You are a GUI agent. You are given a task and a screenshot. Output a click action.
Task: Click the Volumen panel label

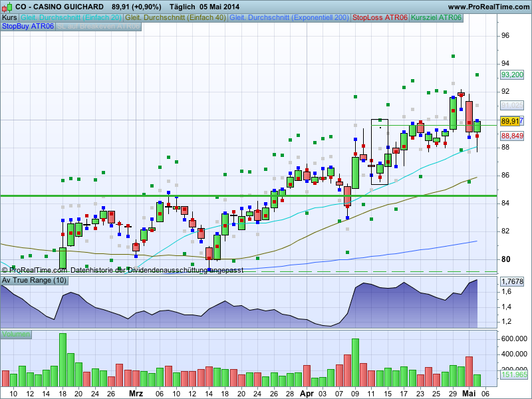16,334
